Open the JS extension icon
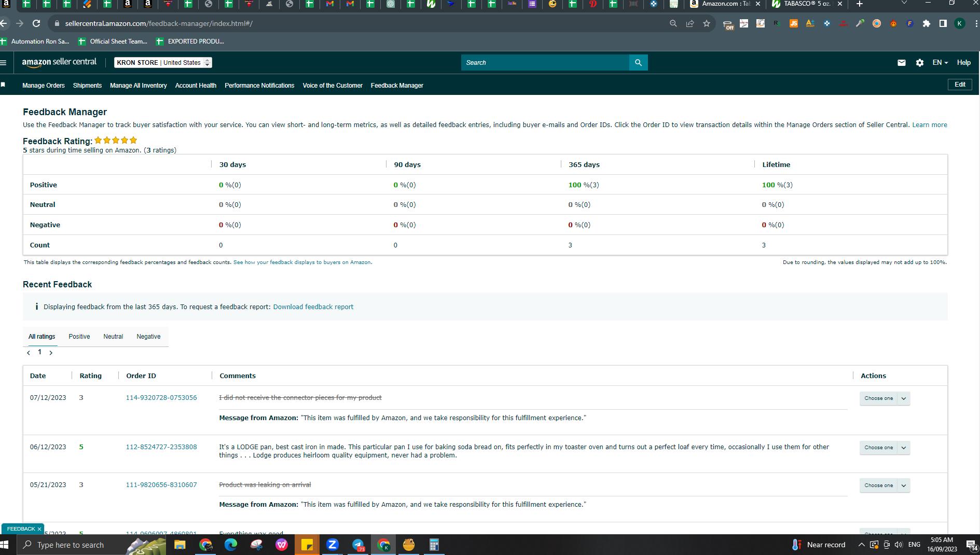The image size is (980, 555). (794, 23)
